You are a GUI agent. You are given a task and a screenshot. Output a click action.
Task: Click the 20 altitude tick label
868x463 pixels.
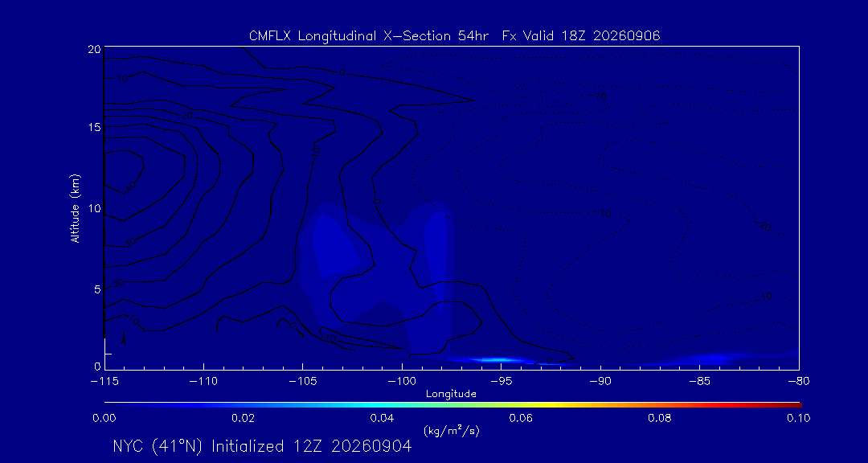coord(94,48)
